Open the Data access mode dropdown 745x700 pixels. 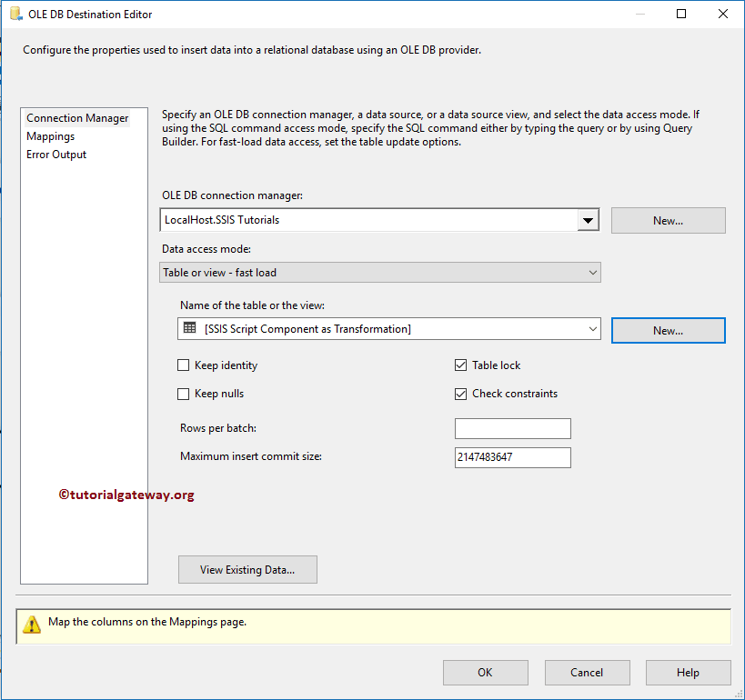point(593,272)
